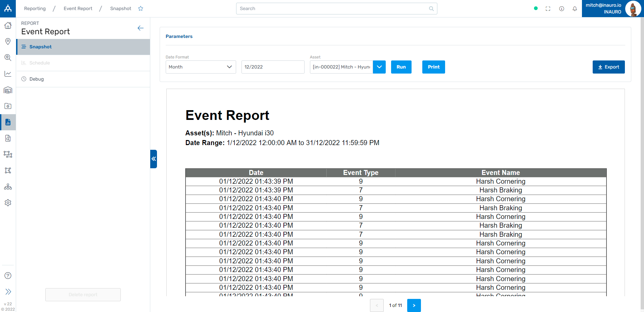Image resolution: width=644 pixels, height=312 pixels.
Task: Open the network gear integration icon
Action: click(x=8, y=154)
